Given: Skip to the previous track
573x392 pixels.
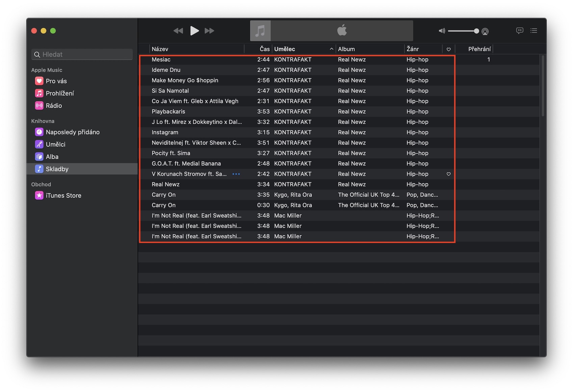Looking at the screenshot, I should tap(178, 31).
